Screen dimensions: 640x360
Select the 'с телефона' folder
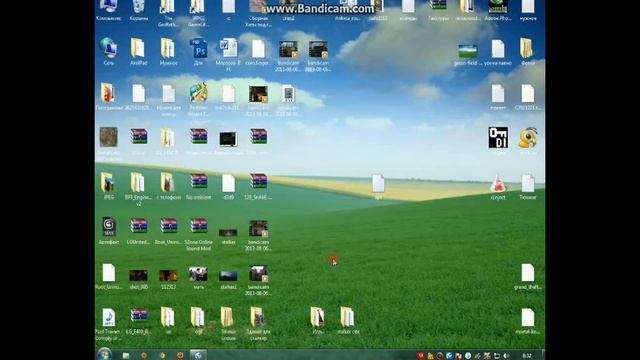(x=168, y=183)
